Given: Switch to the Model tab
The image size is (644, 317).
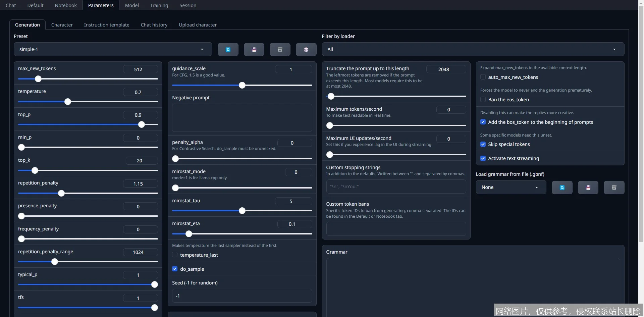Looking at the screenshot, I should click(132, 5).
